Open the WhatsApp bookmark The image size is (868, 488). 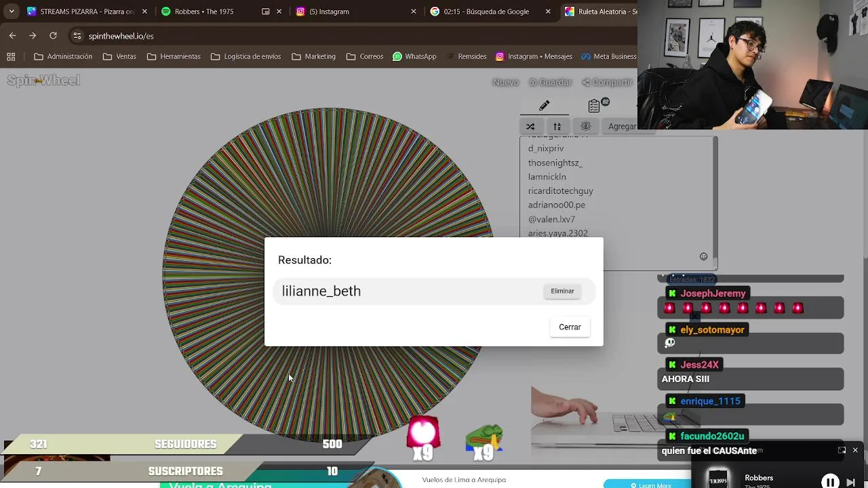(414, 56)
